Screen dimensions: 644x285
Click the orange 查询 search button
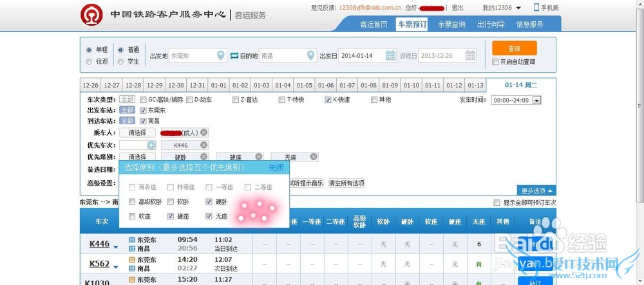514,48
